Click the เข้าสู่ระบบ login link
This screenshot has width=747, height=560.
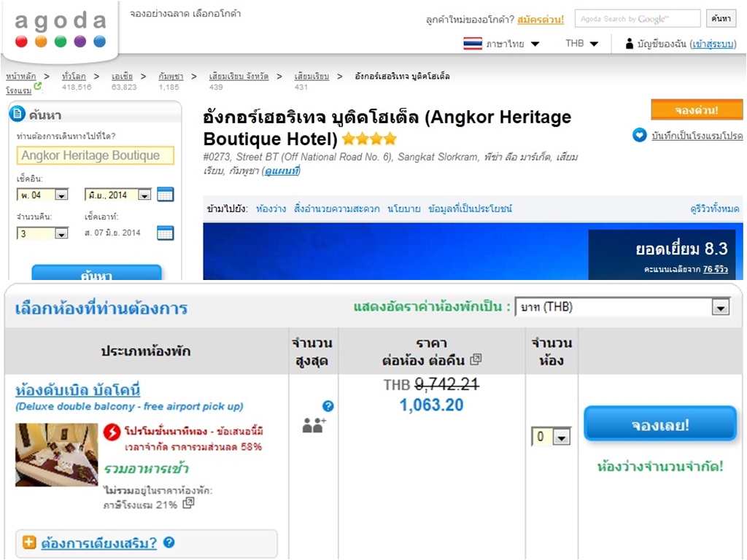(x=713, y=44)
